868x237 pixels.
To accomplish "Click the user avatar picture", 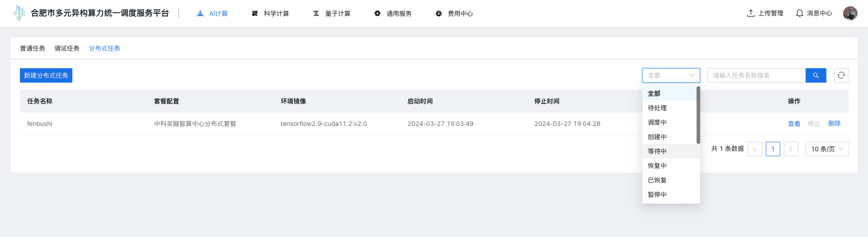I will tap(850, 13).
